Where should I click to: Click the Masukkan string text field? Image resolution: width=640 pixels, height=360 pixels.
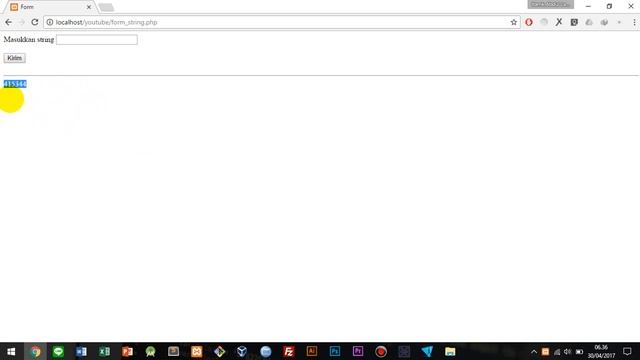(97, 40)
